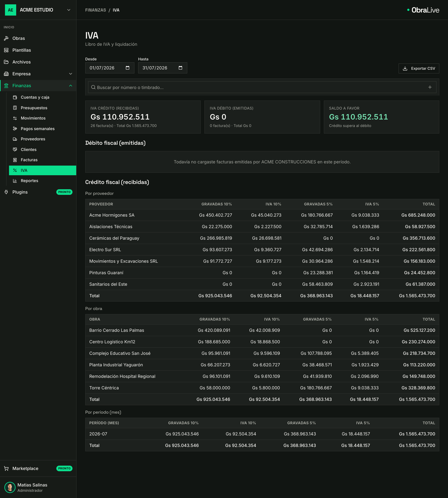Click the Cuentas y caja wallet icon
This screenshot has height=498, width=448.
15,97
